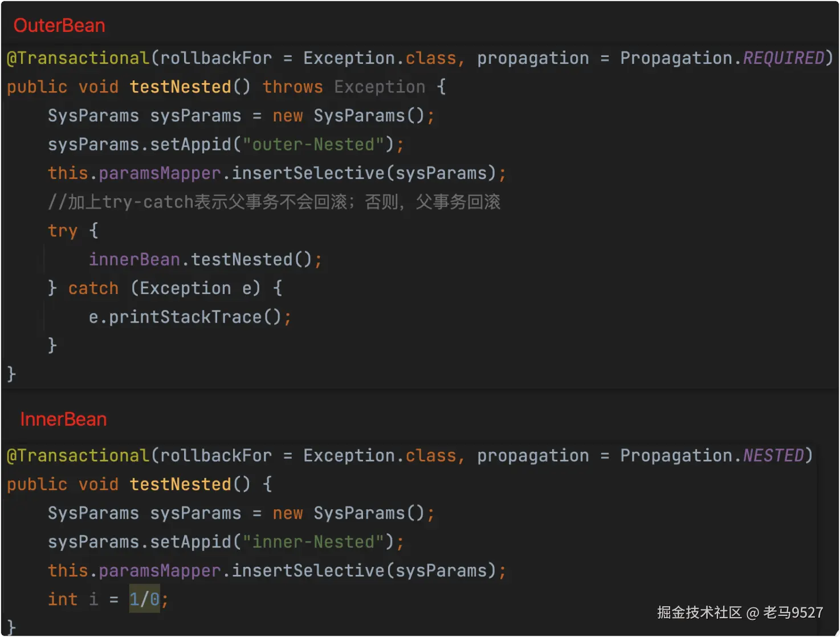The height and width of the screenshot is (637, 840).
Task: Click the testNested method name in OuterBean
Action: pyautogui.click(x=180, y=87)
